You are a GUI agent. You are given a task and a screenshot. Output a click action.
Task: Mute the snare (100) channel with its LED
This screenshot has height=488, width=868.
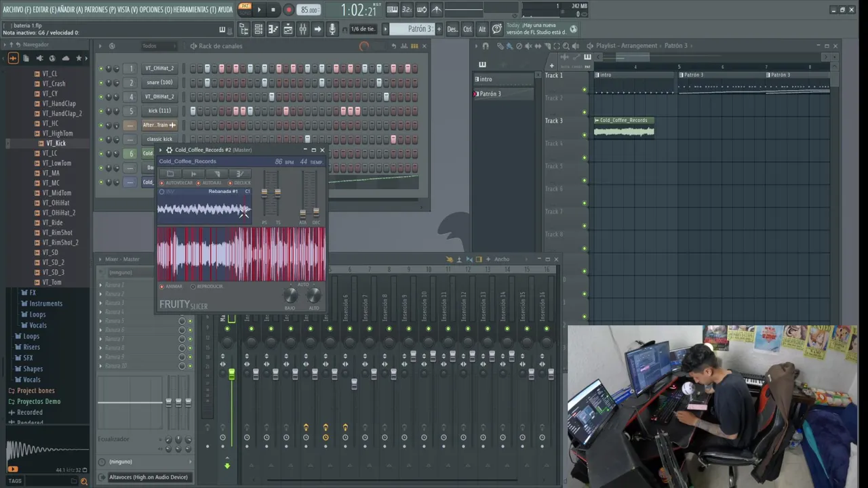click(101, 83)
